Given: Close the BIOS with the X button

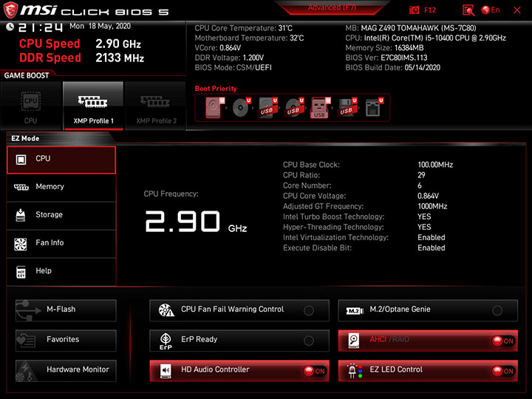Looking at the screenshot, I should tap(517, 10).
